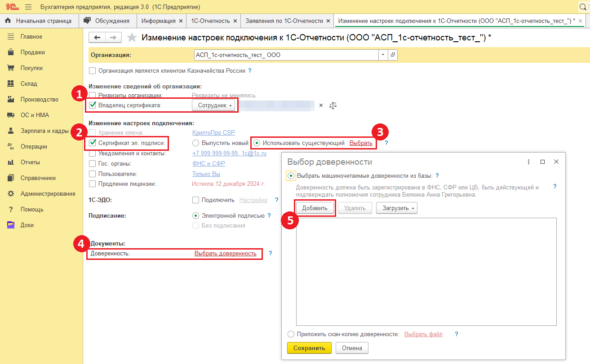Select Приложить скан-копию доверенности radio button
The image size is (590, 364).
291,334
